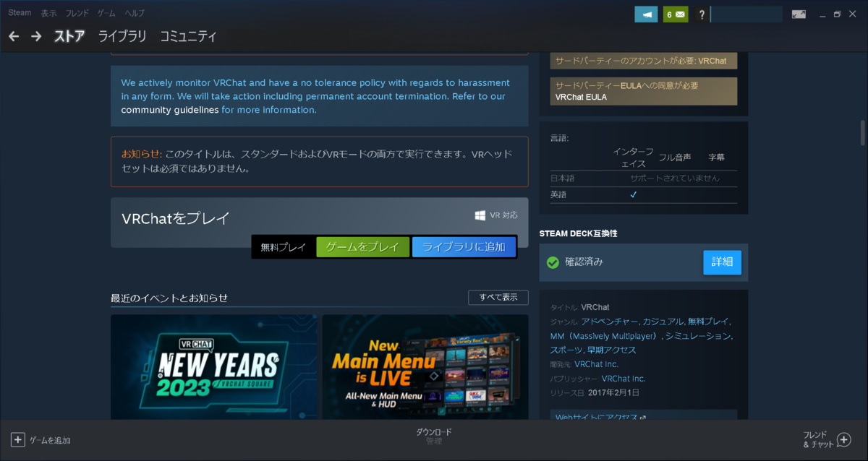The height and width of the screenshot is (461, 868).
Task: Click the plus icon to add a game
Action: (18, 439)
